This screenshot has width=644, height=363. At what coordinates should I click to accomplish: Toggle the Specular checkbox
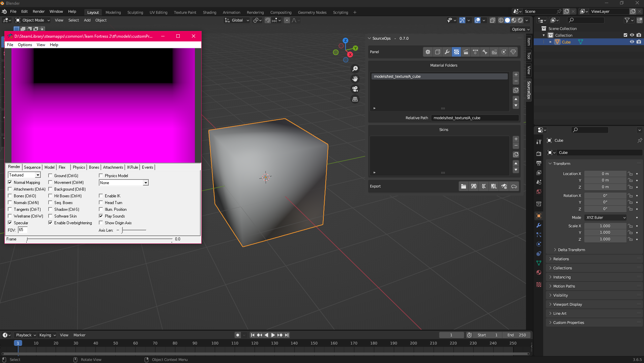[x=10, y=223]
